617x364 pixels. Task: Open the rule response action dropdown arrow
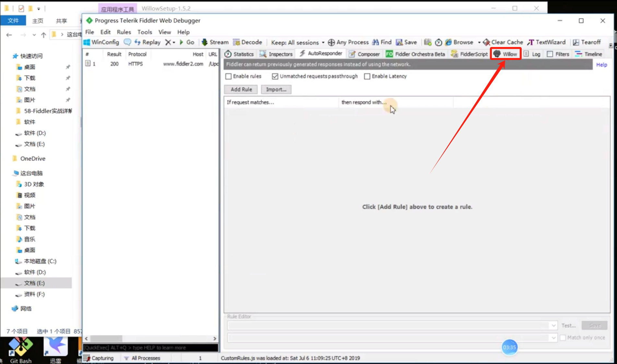click(553, 338)
